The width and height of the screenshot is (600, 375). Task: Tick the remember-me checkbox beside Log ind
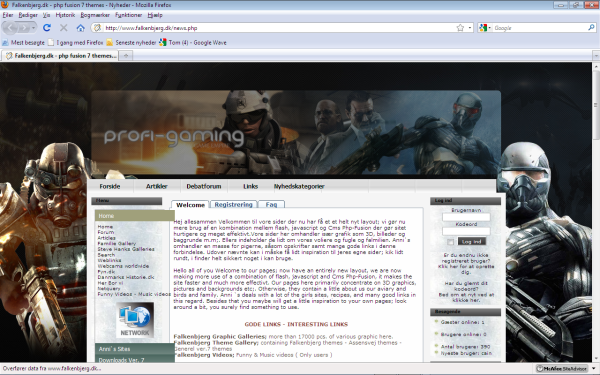point(450,241)
